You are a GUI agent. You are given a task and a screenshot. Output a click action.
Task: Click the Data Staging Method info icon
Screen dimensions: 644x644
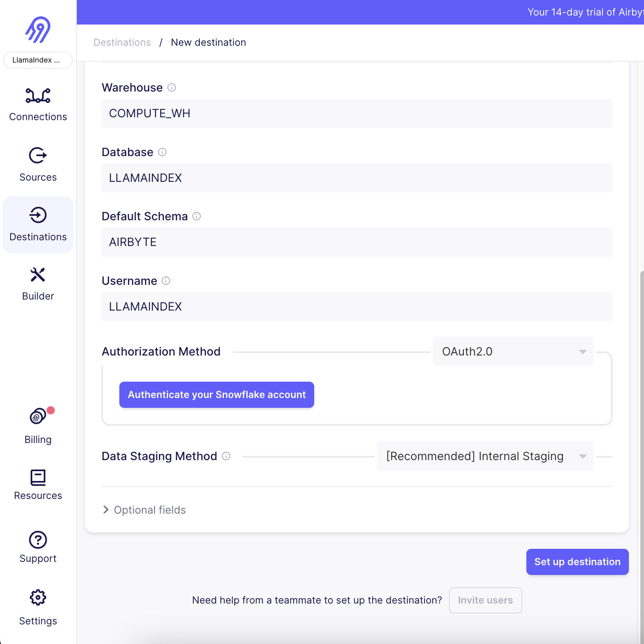point(226,456)
